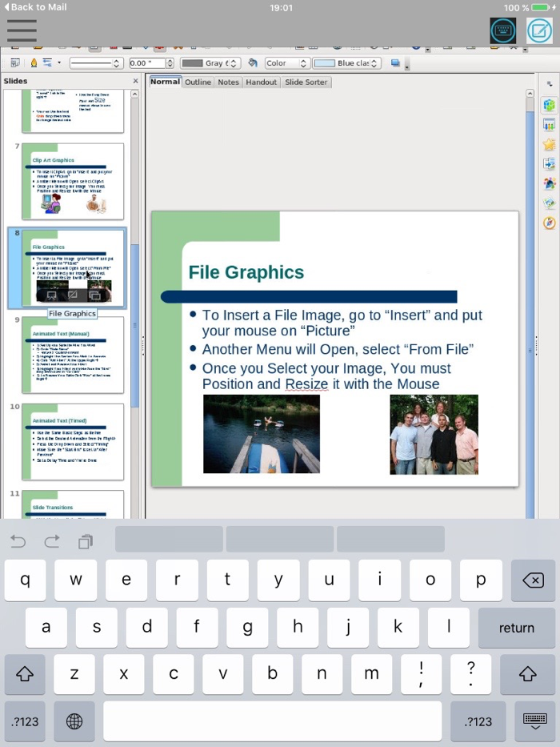The height and width of the screenshot is (747, 560).
Task: Tap the m key
Action: [x=371, y=673]
